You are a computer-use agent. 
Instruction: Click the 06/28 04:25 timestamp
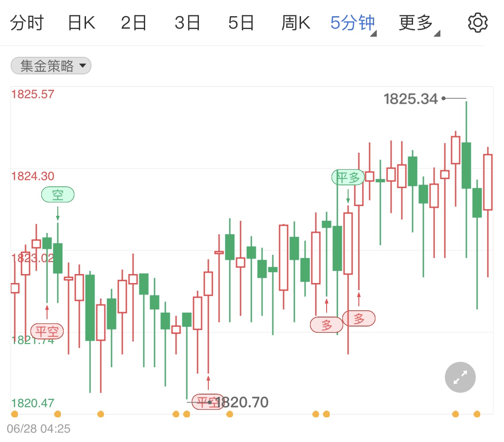pos(39,429)
